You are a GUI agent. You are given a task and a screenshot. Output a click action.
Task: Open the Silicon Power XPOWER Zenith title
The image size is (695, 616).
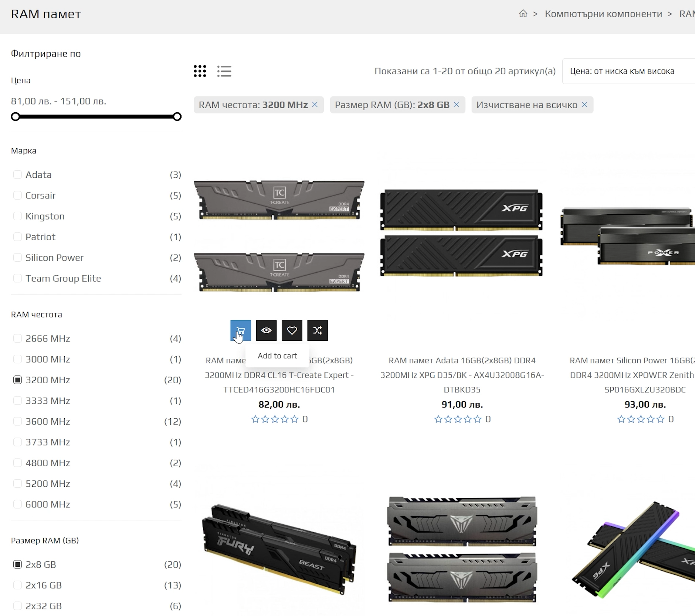click(632, 375)
